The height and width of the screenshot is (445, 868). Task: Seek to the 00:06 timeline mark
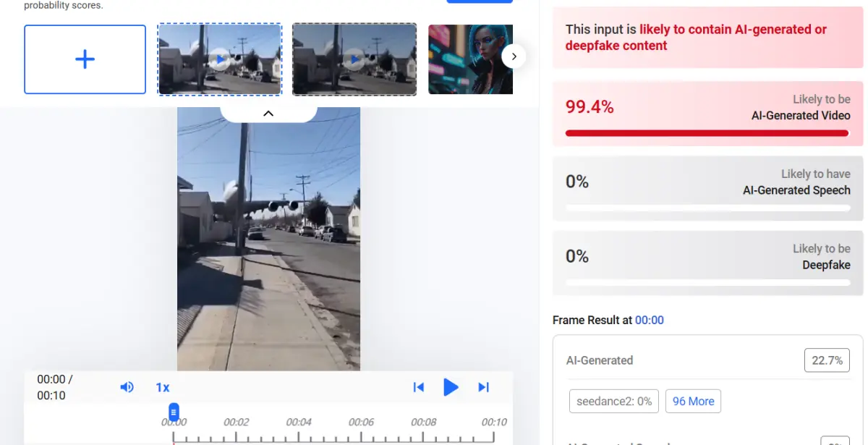(361, 422)
